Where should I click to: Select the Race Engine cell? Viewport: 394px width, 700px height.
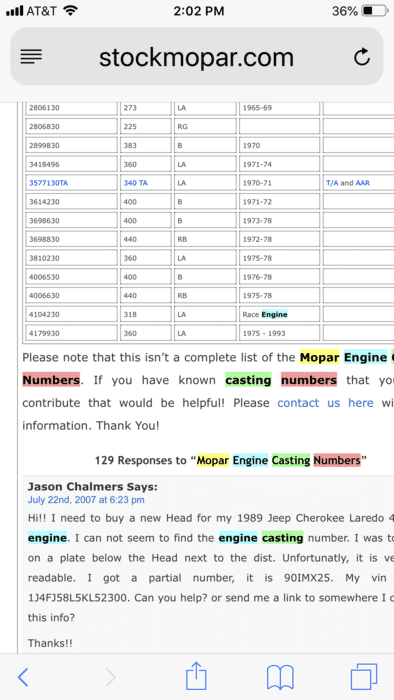pyautogui.click(x=279, y=314)
